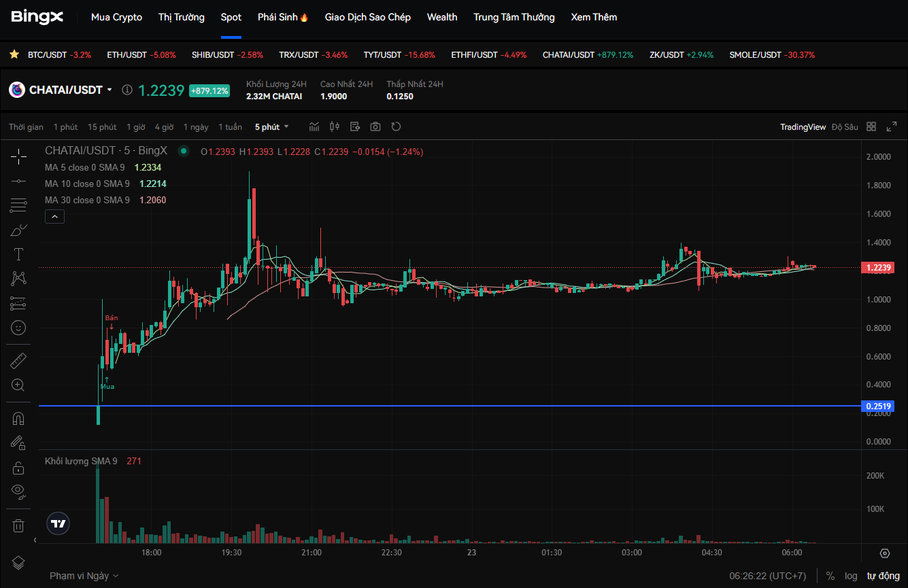Select the 1 ngày timeframe
This screenshot has height=588, width=908.
click(196, 127)
